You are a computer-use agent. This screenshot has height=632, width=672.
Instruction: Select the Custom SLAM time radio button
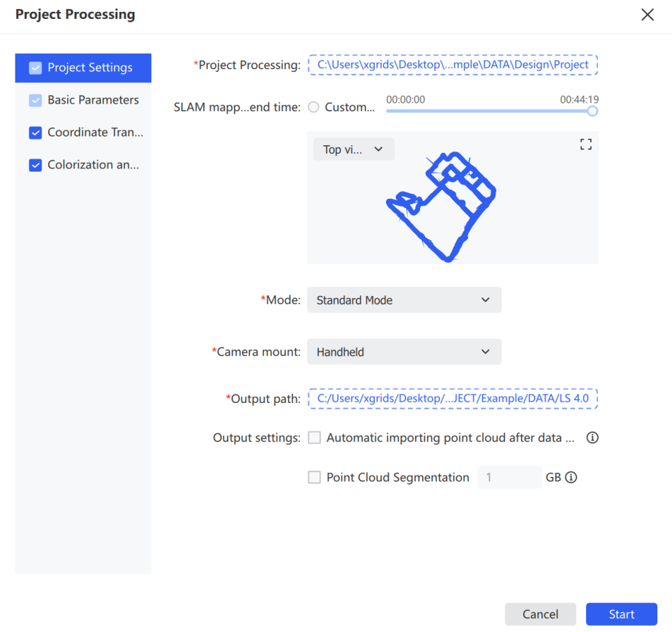[314, 107]
